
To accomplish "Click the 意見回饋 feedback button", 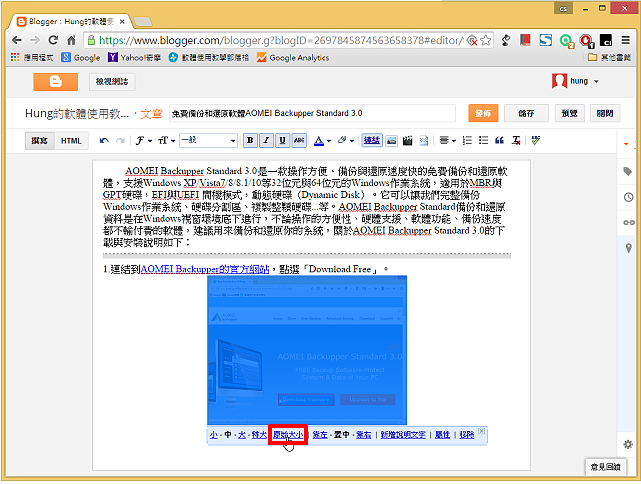I will point(605,467).
